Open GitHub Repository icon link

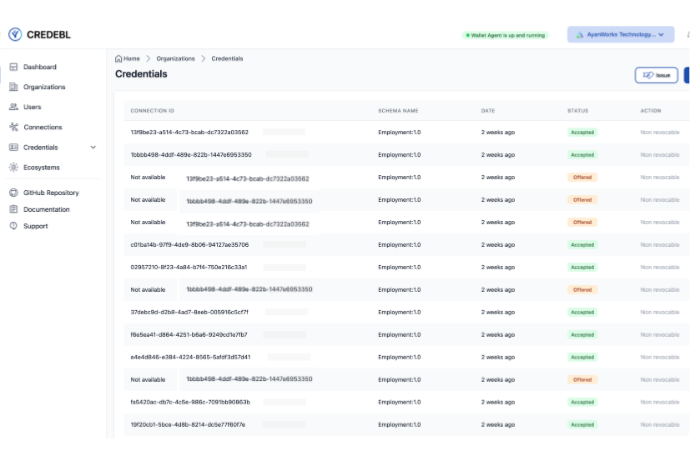click(x=14, y=193)
